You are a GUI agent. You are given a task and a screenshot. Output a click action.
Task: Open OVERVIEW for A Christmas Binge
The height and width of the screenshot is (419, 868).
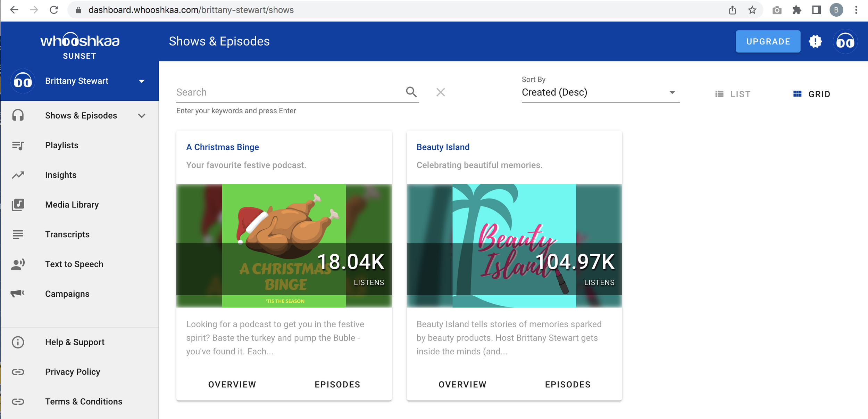tap(232, 385)
